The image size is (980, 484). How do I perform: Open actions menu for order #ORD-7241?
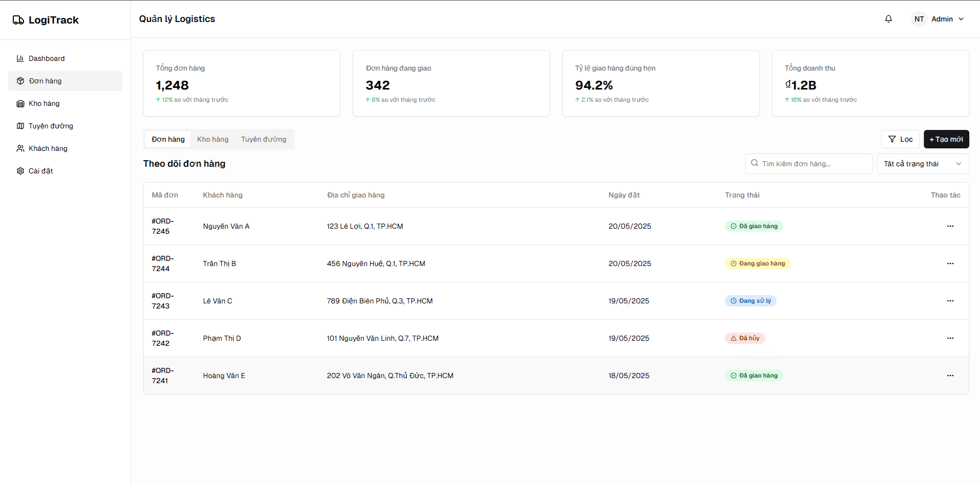pyautogui.click(x=950, y=376)
